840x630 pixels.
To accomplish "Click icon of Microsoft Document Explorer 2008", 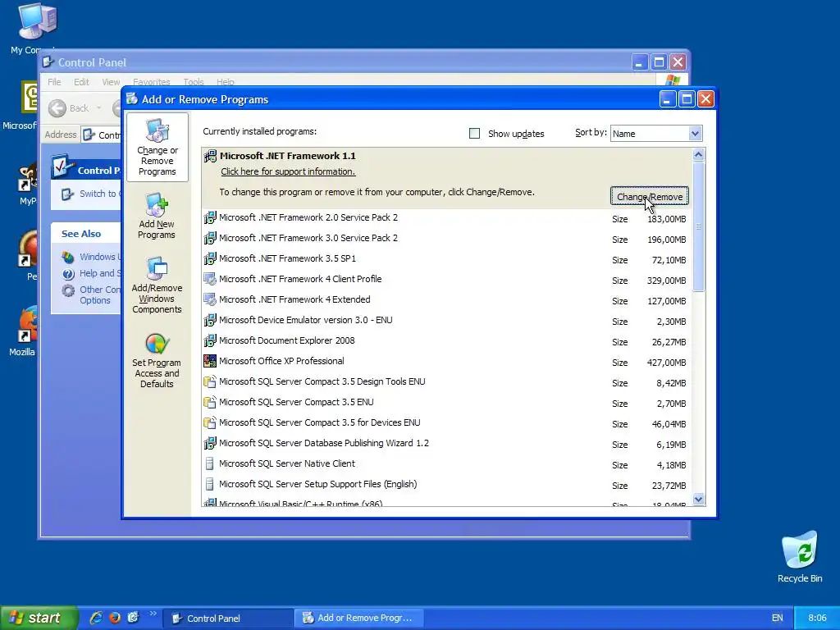I will 210,340.
